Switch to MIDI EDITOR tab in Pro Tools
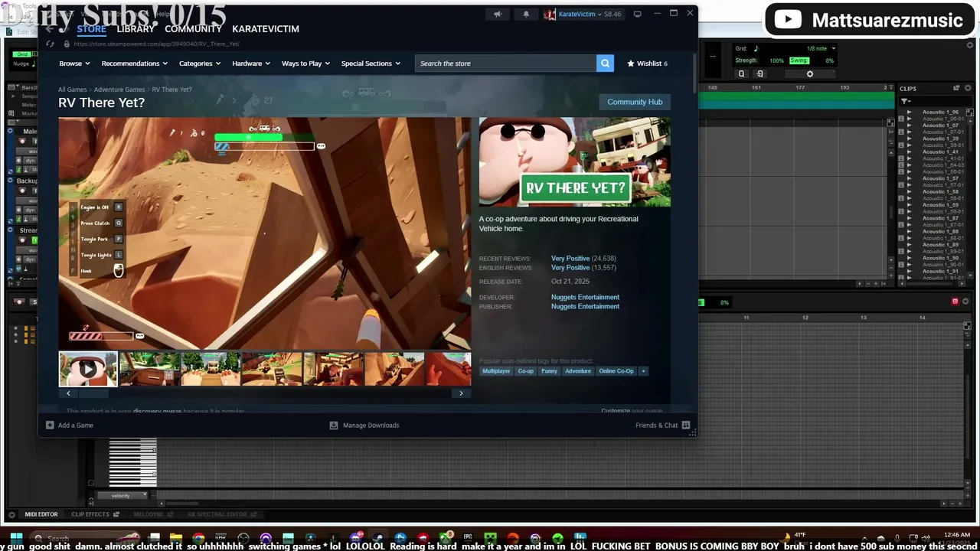 (41, 514)
